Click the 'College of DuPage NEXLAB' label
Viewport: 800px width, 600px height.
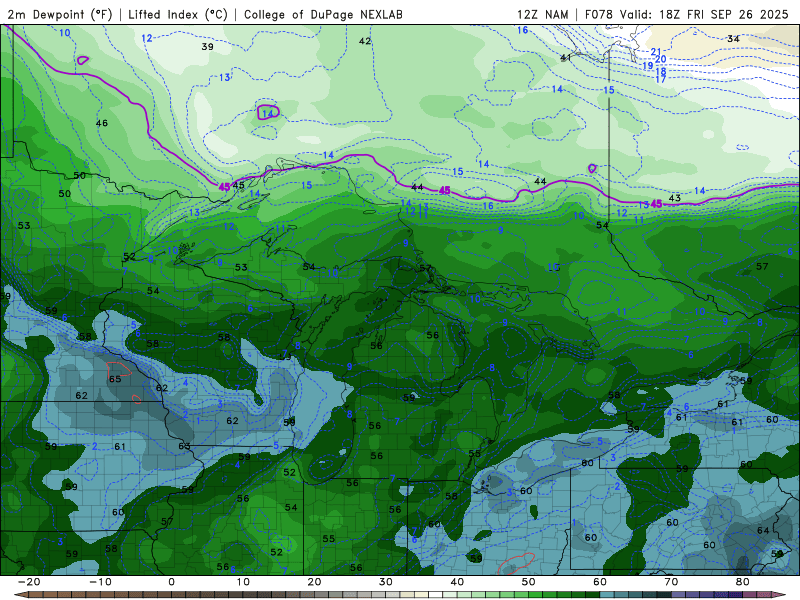pyautogui.click(x=323, y=15)
